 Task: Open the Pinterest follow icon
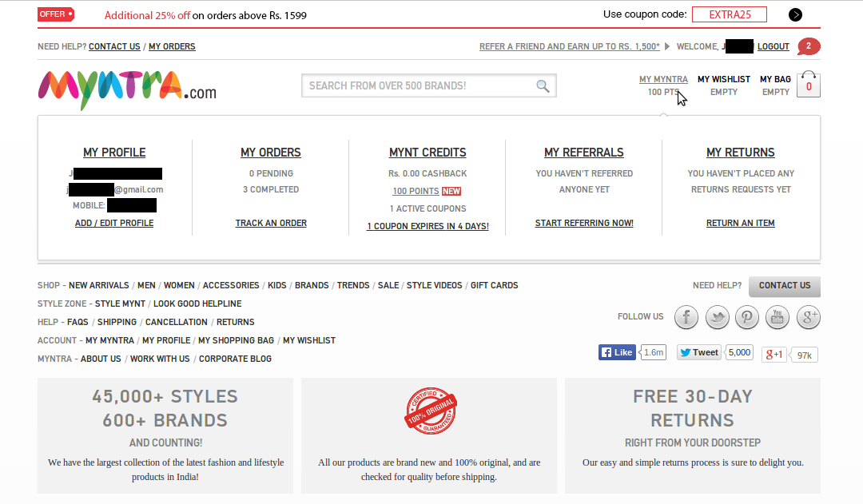coord(747,317)
